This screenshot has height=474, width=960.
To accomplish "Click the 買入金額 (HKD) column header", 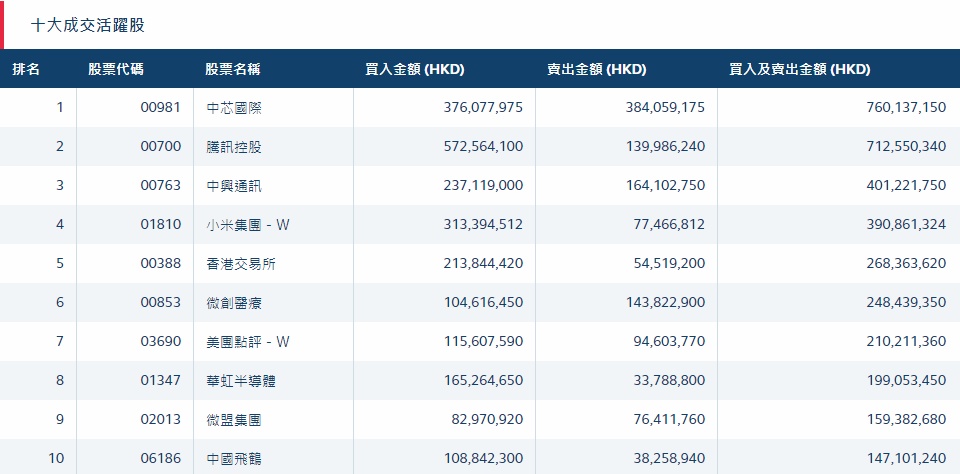I will (x=414, y=69).
